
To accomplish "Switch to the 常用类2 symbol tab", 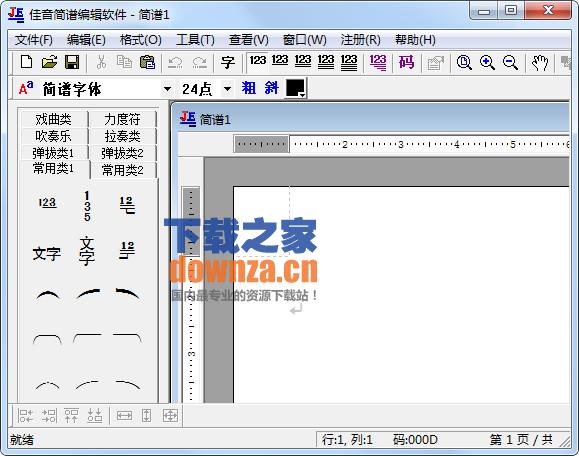I will [x=122, y=170].
